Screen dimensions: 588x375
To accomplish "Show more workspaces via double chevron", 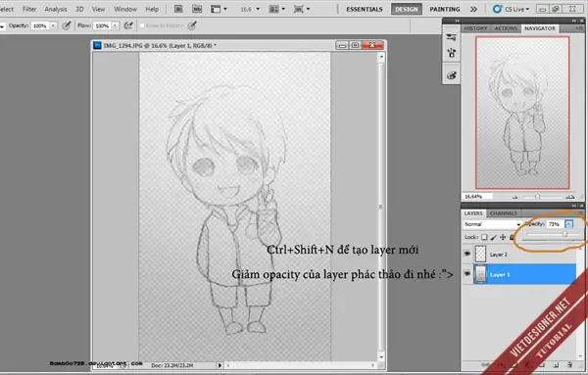I will coord(474,9).
